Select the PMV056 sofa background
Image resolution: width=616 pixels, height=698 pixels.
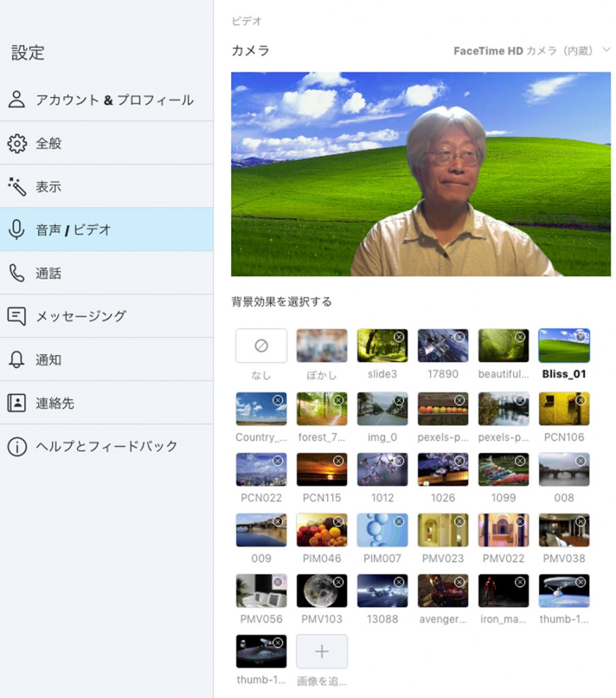coord(261,590)
